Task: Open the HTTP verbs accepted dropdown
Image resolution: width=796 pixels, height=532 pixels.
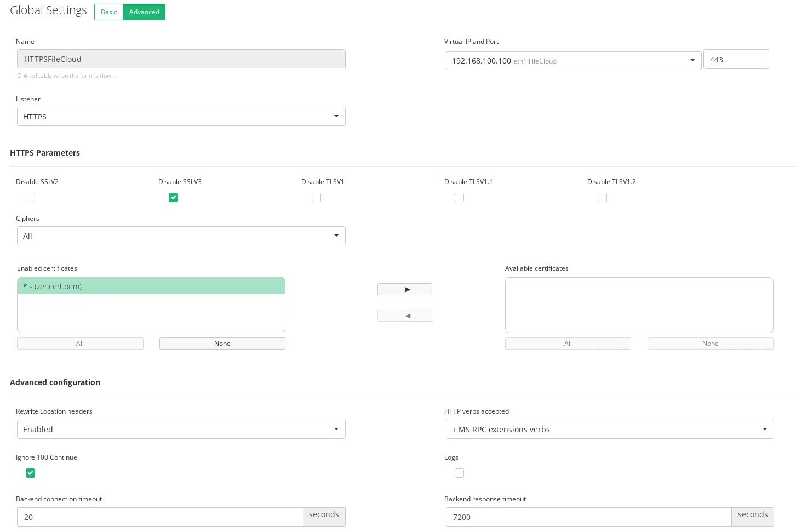Action: [609, 430]
